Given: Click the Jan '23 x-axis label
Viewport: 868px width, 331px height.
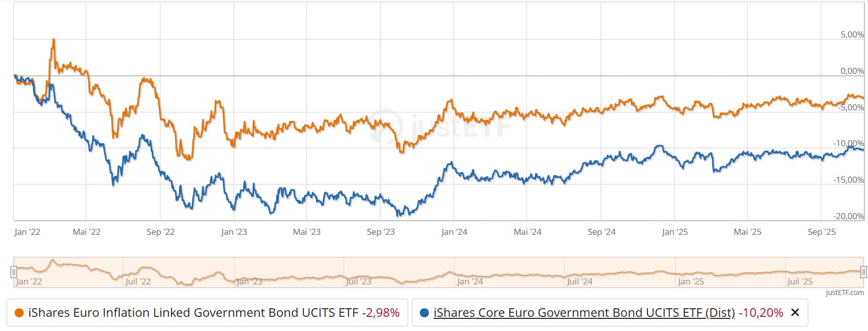Looking at the screenshot, I should [234, 232].
